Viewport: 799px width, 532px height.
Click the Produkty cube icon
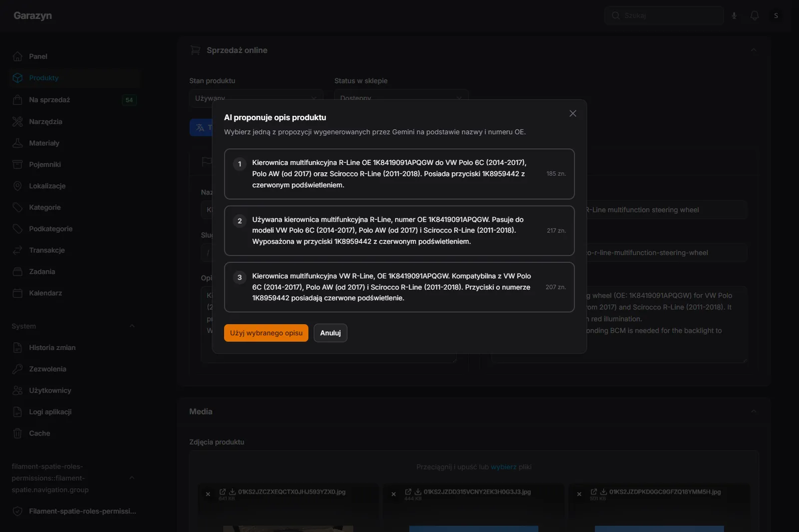[x=17, y=78]
